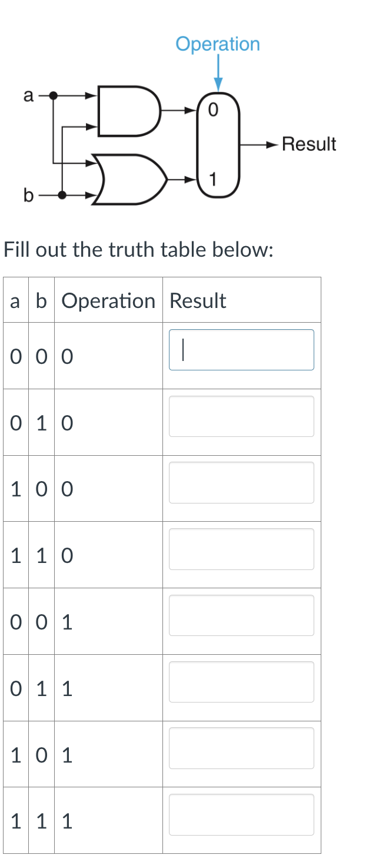Click the Result field for row a=0 b=1 op=0
379x868 pixels.
click(241, 416)
